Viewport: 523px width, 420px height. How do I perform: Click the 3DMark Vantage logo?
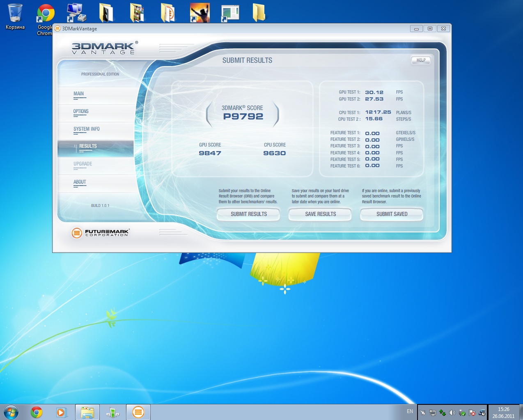pos(104,48)
